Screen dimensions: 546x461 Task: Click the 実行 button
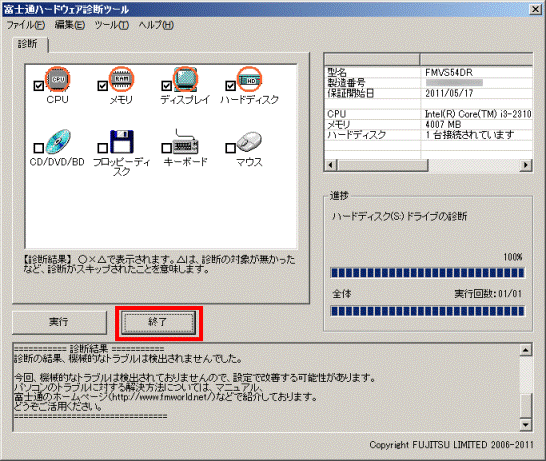[59, 322]
